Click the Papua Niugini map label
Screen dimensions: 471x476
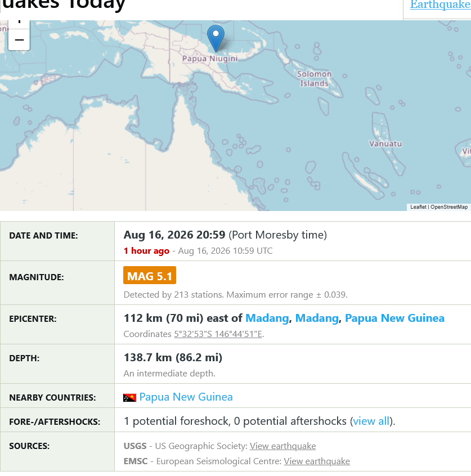[x=210, y=59]
